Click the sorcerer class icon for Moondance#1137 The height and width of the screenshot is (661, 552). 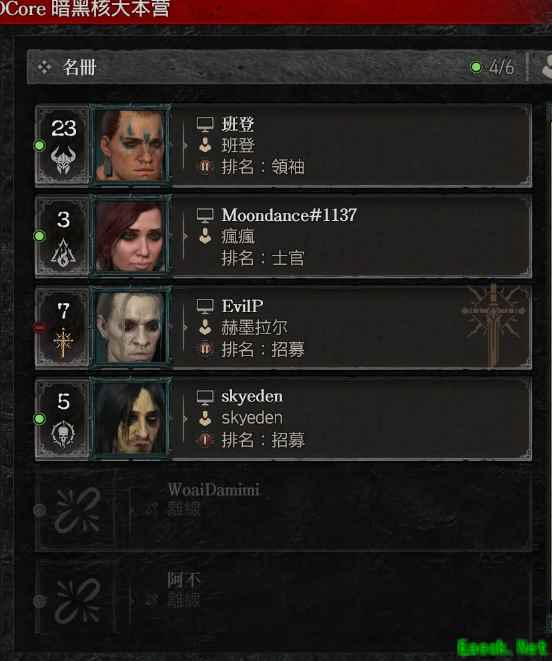(63, 252)
